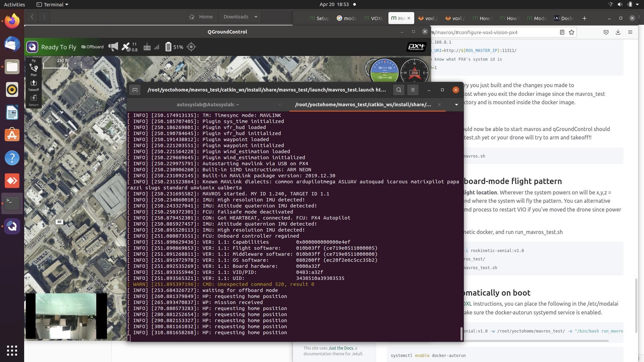Launch Firefox from the dock
The image size is (644, 362).
click(12, 21)
